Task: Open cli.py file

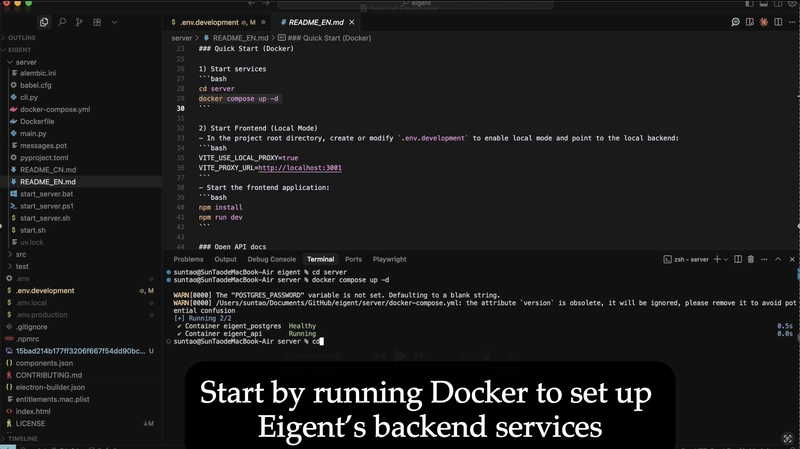Action: [29, 97]
